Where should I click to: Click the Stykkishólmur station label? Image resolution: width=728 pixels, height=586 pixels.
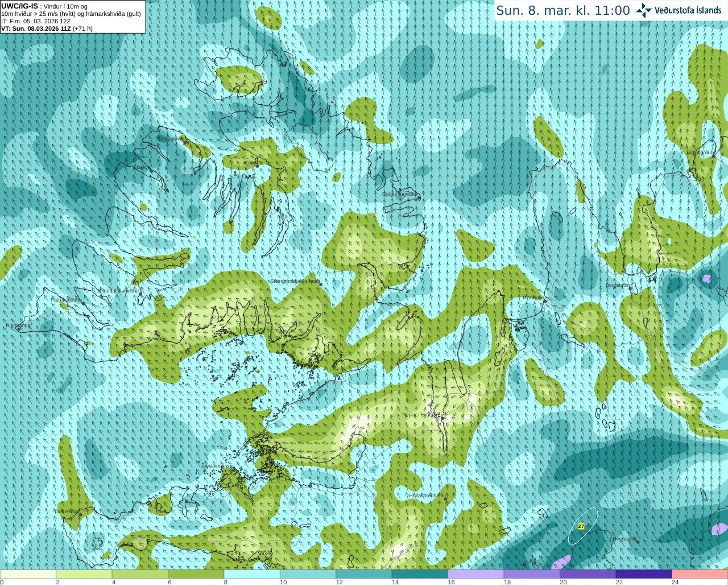(x=217, y=466)
